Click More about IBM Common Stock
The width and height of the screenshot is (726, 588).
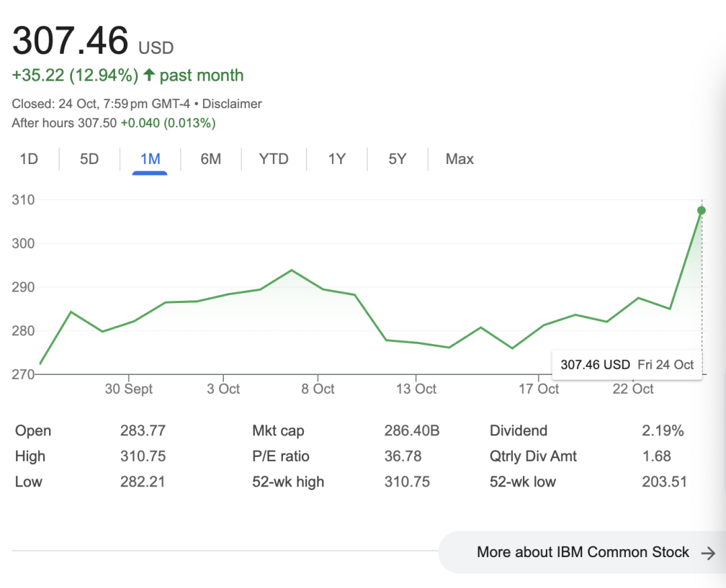(x=582, y=552)
